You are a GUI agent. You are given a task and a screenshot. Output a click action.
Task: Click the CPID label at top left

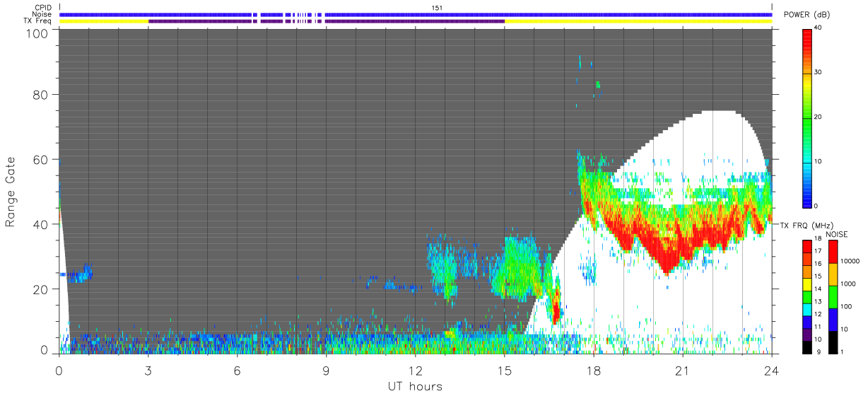click(44, 8)
